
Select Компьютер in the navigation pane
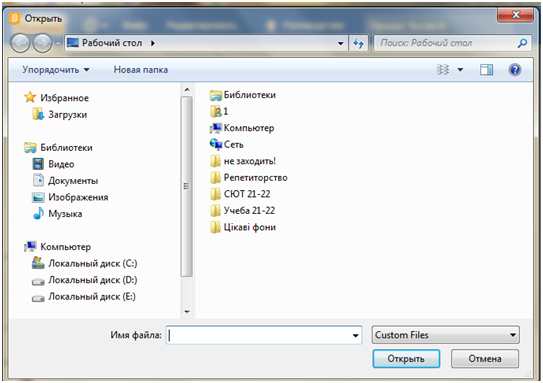(x=65, y=247)
